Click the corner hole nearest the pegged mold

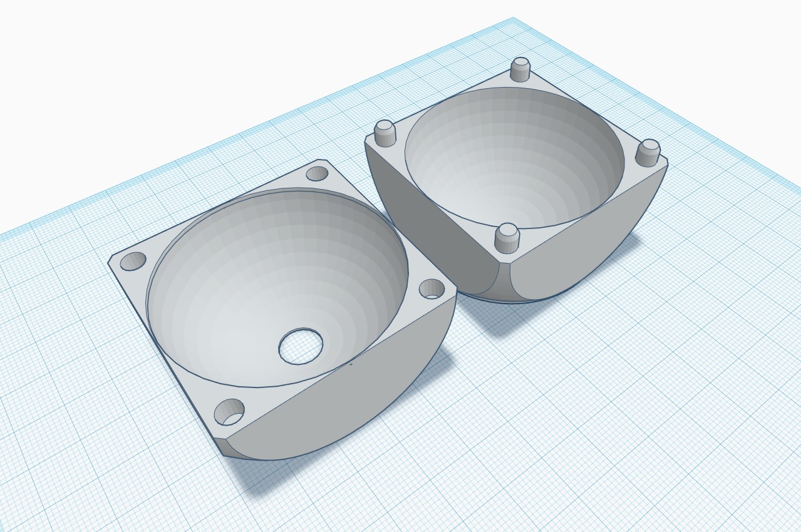coord(432,289)
